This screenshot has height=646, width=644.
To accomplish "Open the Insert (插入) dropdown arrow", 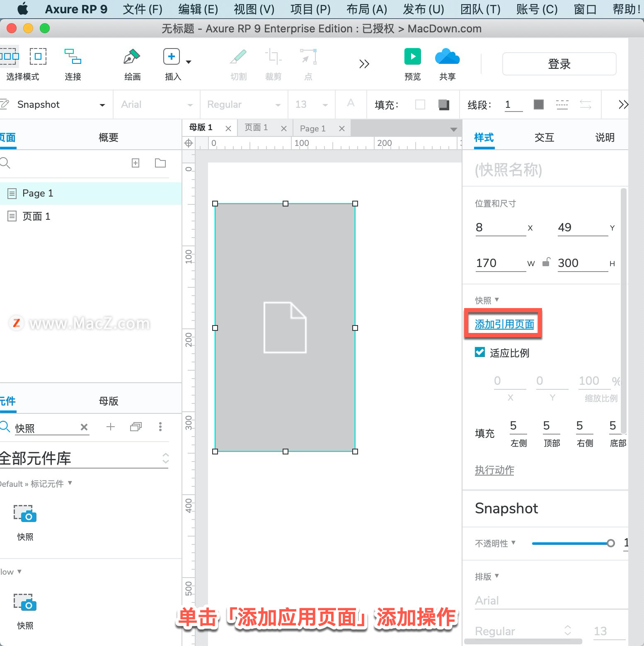I will (x=189, y=62).
